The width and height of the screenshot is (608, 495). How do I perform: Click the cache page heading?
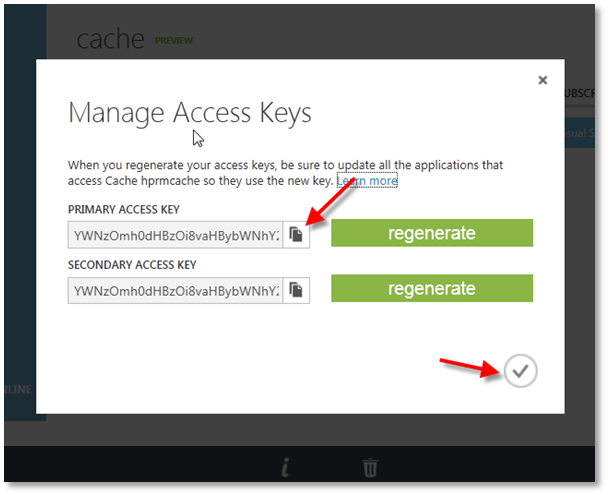tap(110, 38)
